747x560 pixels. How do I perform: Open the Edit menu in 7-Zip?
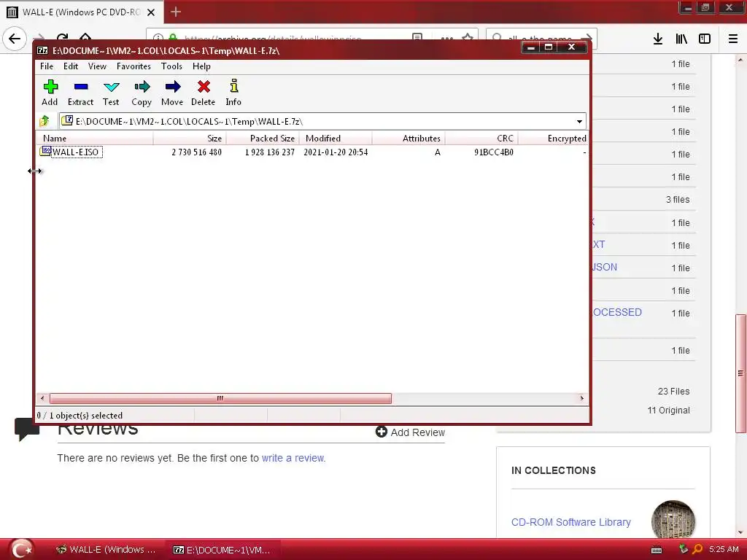coord(71,66)
